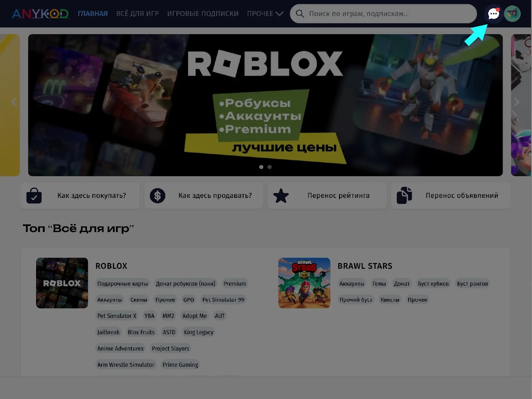Select Буст рангов tag

[x=472, y=283]
